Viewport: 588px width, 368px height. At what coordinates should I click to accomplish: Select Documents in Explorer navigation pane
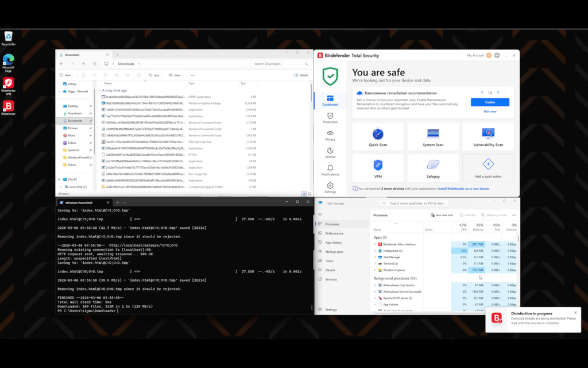[x=75, y=121]
